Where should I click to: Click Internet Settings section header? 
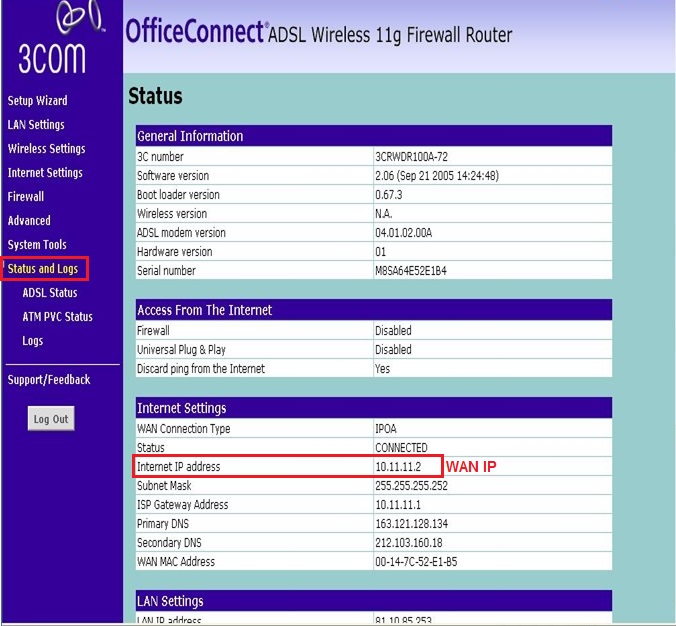coord(373,408)
